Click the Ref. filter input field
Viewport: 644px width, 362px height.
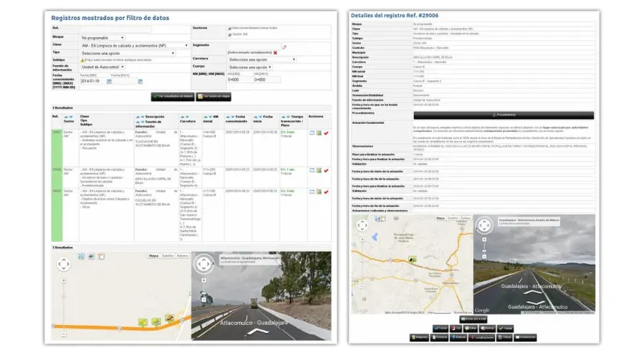pyautogui.click(x=115, y=29)
